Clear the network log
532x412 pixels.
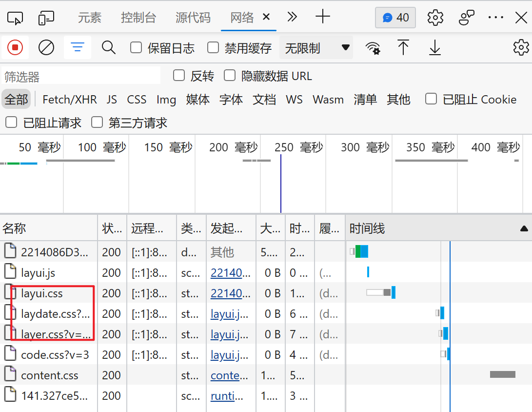[x=46, y=47]
